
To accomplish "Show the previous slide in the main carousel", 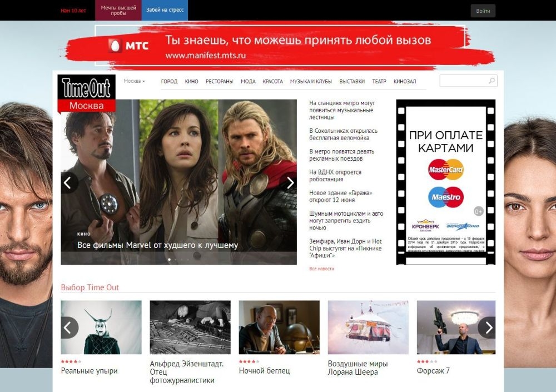I will 68,183.
